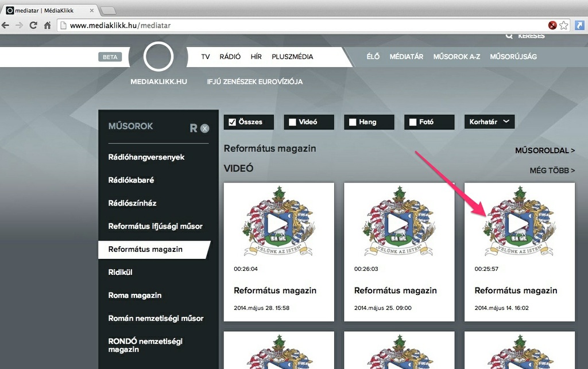Close the mediatar | MédiaKlikk tab
The width and height of the screenshot is (588, 369).
91,10
